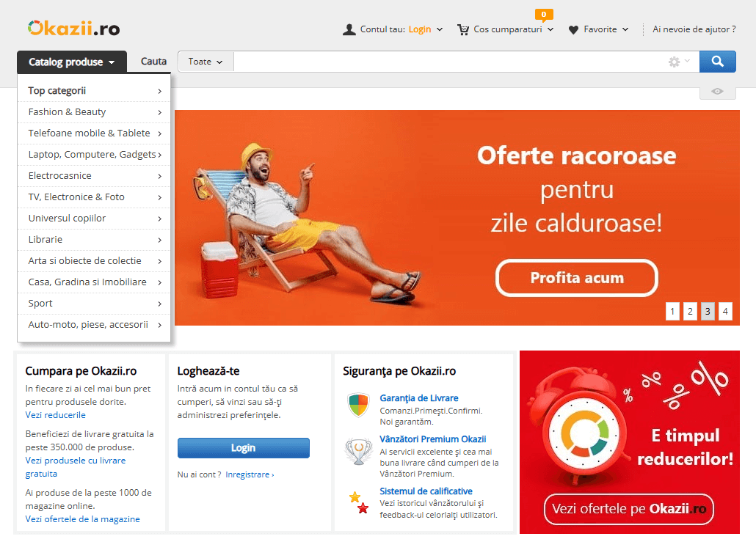Go to banner slide 4
756x550 pixels.
click(725, 312)
